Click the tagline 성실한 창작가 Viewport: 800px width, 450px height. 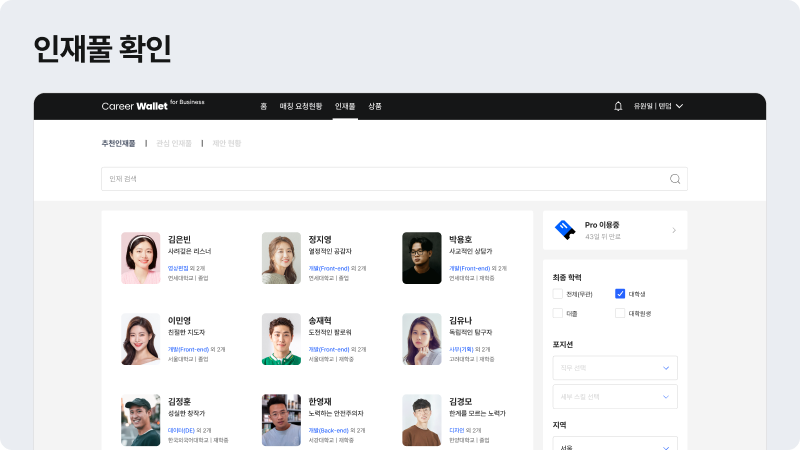pyautogui.click(x=186, y=414)
